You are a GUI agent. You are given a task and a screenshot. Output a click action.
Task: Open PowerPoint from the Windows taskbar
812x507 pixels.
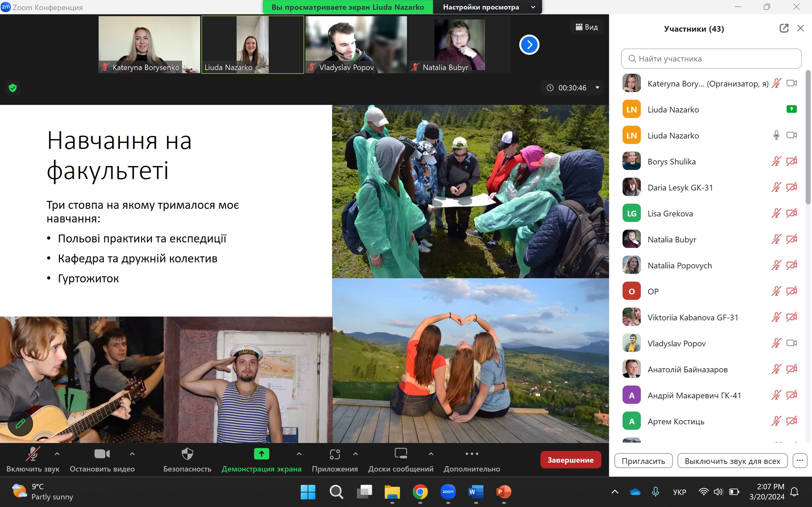click(x=503, y=492)
